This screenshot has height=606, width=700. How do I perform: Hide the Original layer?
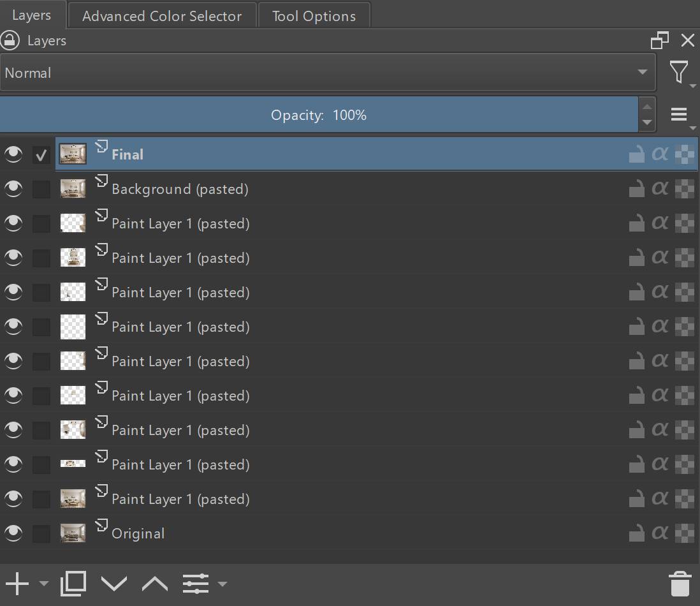tap(13, 533)
